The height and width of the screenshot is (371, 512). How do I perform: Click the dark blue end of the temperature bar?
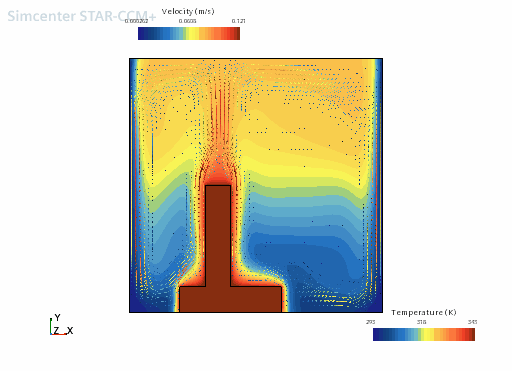(x=377, y=334)
